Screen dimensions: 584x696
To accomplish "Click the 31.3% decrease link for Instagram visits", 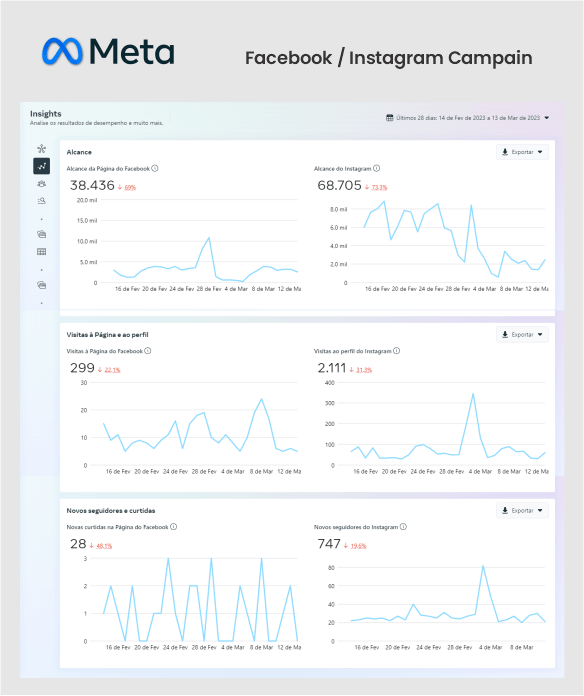I will coord(364,370).
